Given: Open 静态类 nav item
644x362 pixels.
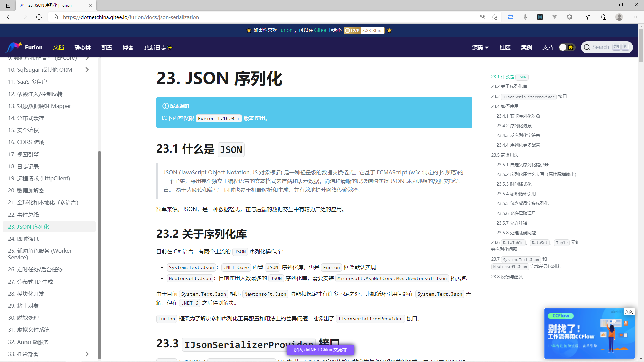Looking at the screenshot, I should click(83, 47).
